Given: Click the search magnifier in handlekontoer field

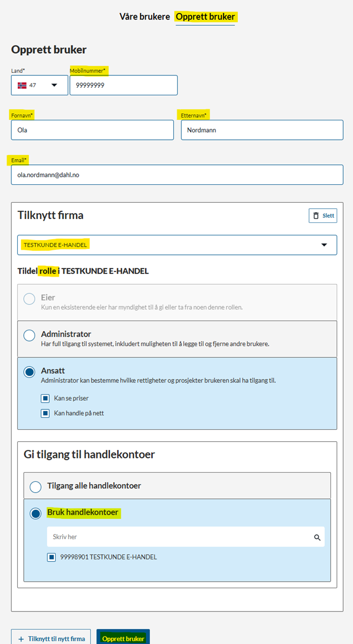Looking at the screenshot, I should [x=317, y=537].
